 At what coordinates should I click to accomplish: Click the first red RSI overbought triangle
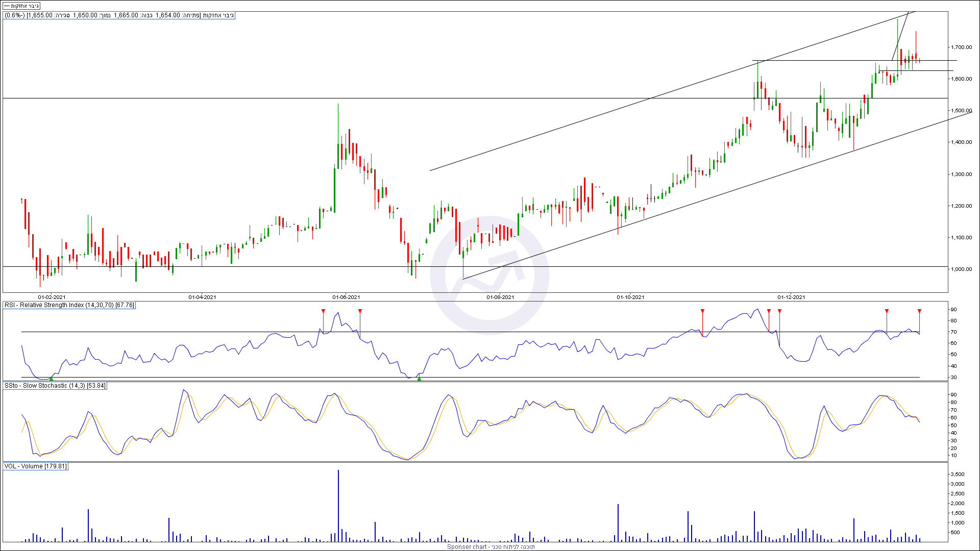click(323, 311)
